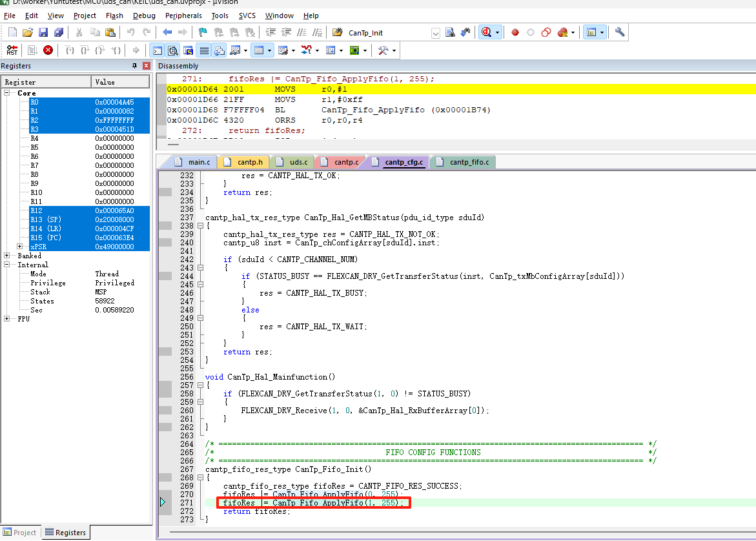Open the Watch Windows dropdown arrow
The width and height of the screenshot is (756, 541).
246,50
